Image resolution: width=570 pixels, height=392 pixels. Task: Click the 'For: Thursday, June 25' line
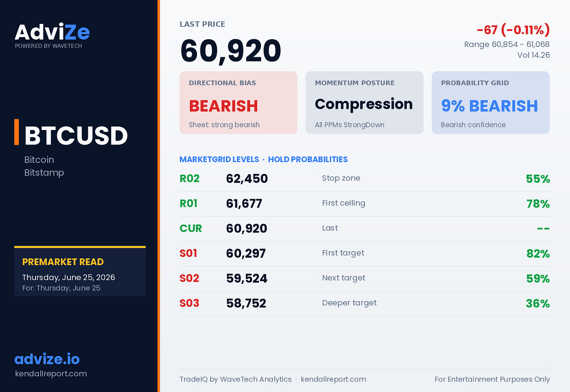click(61, 288)
